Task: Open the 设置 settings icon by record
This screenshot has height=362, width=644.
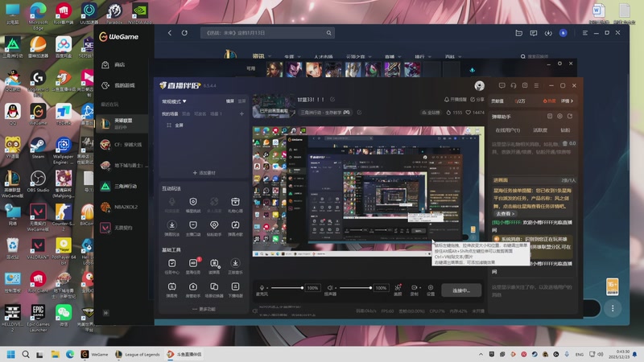Action: (431, 290)
